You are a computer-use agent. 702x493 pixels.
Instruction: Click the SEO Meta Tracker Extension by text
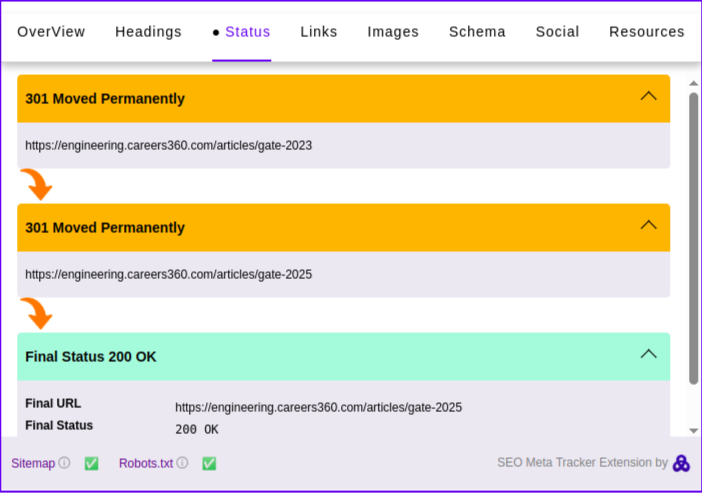[x=582, y=463]
